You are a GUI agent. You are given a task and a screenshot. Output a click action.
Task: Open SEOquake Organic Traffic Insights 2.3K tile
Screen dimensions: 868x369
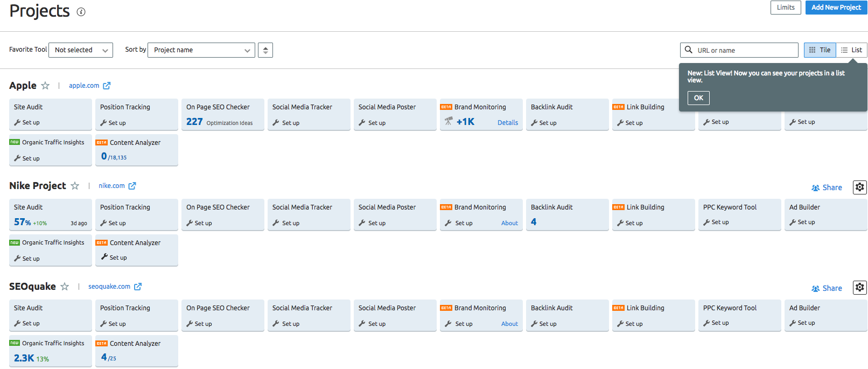point(51,351)
